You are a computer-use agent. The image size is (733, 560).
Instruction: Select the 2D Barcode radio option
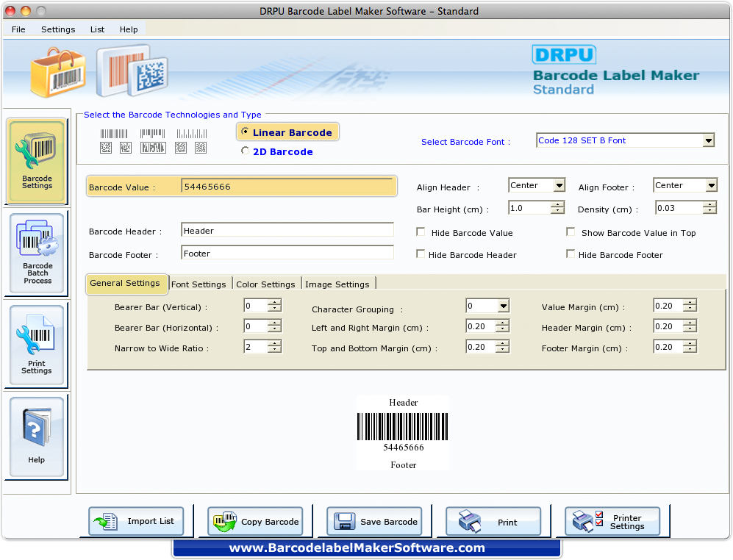(245, 151)
